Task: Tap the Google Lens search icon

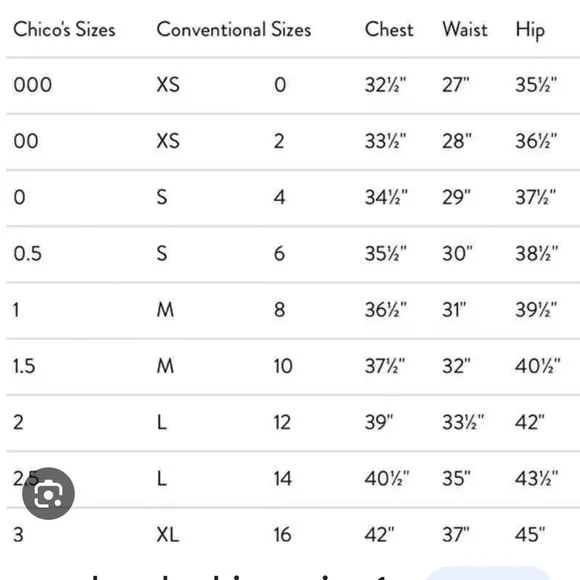Action: pyautogui.click(x=48, y=493)
